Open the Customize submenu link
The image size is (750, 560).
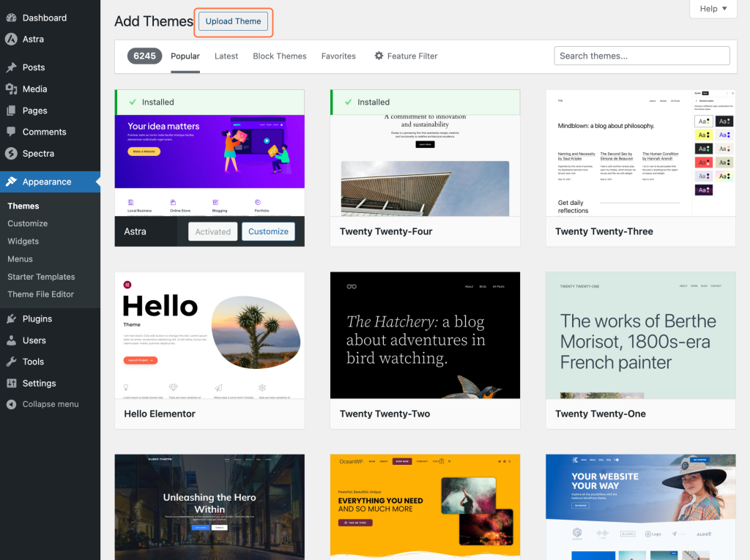(28, 223)
